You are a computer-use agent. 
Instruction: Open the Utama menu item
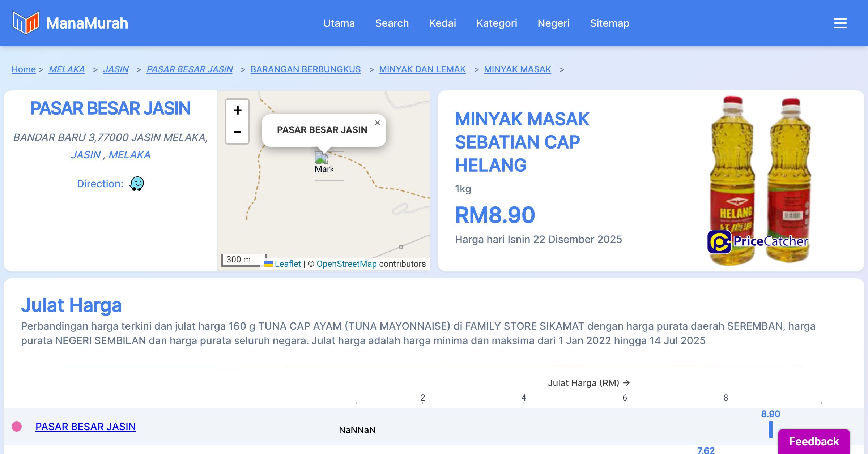[339, 23]
